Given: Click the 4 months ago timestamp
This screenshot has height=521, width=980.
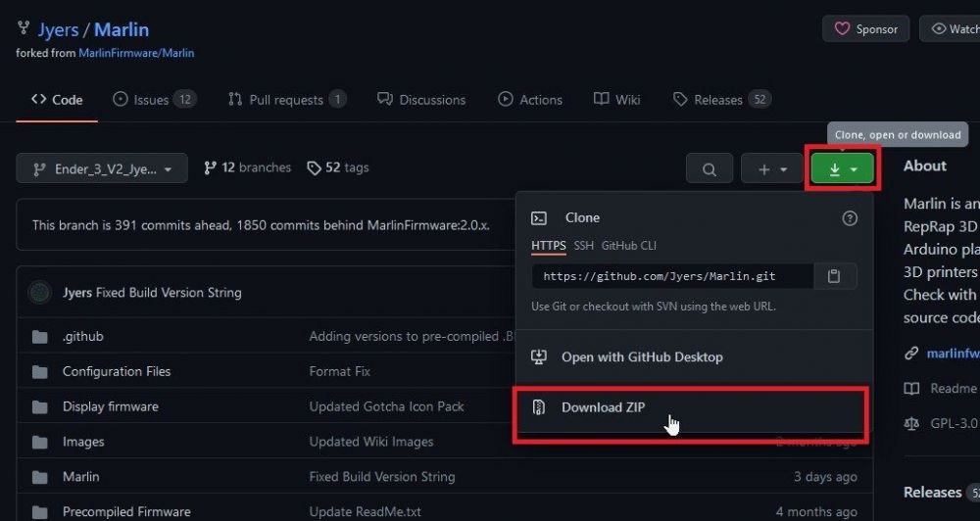Looking at the screenshot, I should point(816,511).
